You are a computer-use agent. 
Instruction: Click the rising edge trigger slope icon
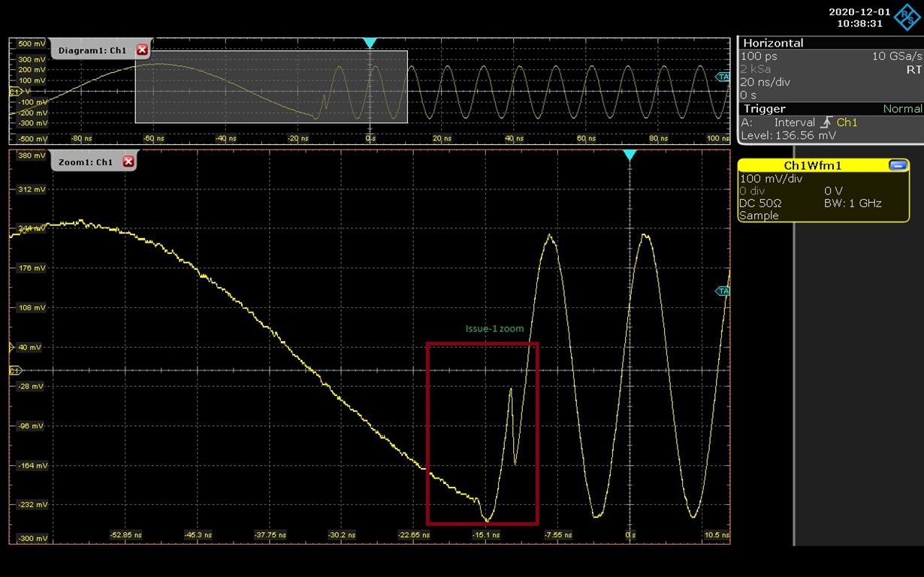[x=826, y=122]
